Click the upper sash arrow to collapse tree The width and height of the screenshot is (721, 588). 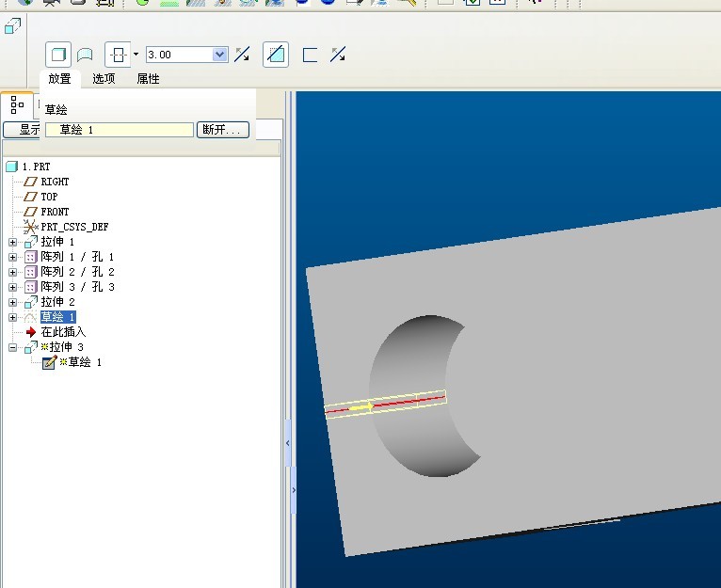pos(288,443)
